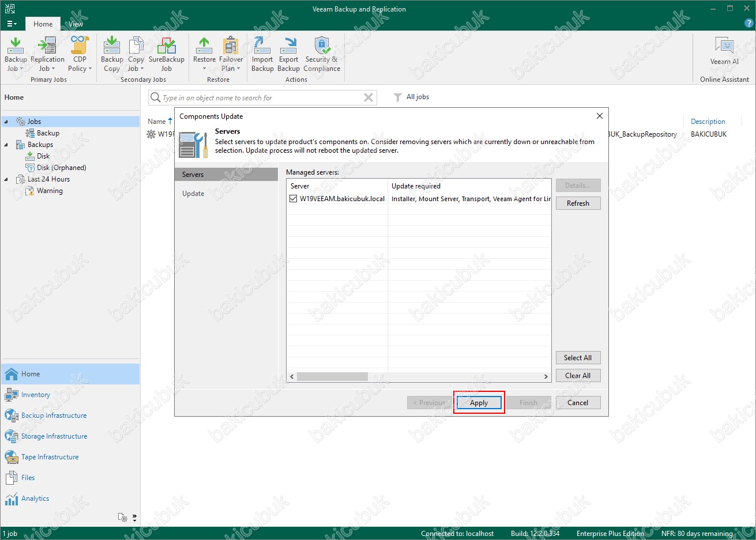
Task: Click Cancel in Components Update dialog
Action: (x=578, y=403)
